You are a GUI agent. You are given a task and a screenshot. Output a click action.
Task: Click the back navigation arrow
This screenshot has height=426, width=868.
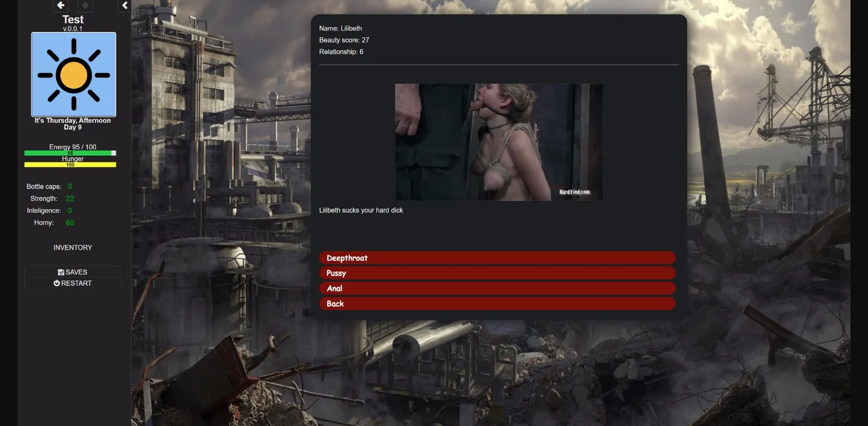pyautogui.click(x=60, y=5)
